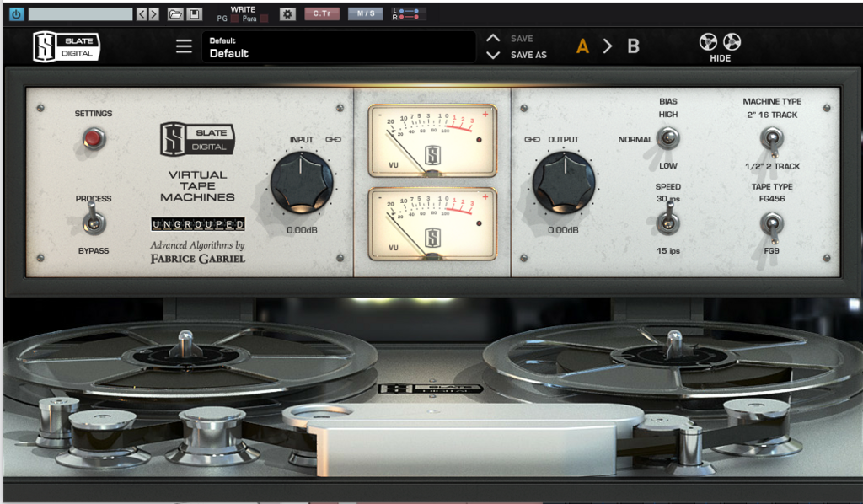
Task: Save preset with floppy disk icon
Action: 195,14
